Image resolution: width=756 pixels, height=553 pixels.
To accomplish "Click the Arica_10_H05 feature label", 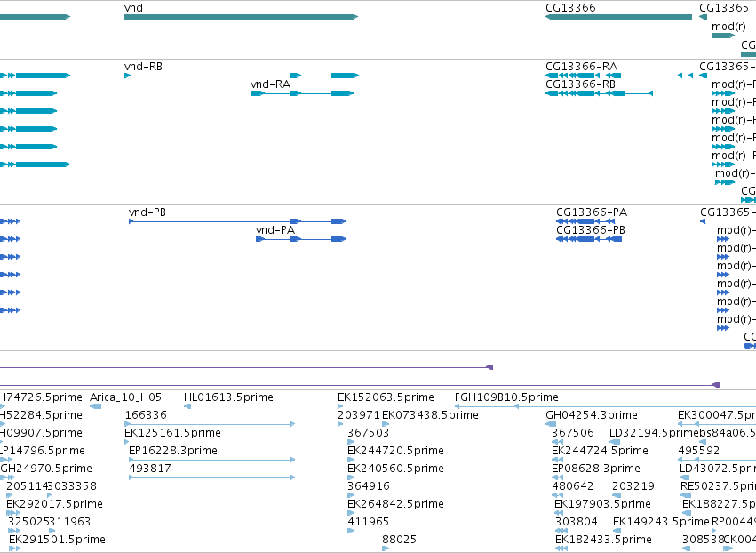I will coord(125,397).
